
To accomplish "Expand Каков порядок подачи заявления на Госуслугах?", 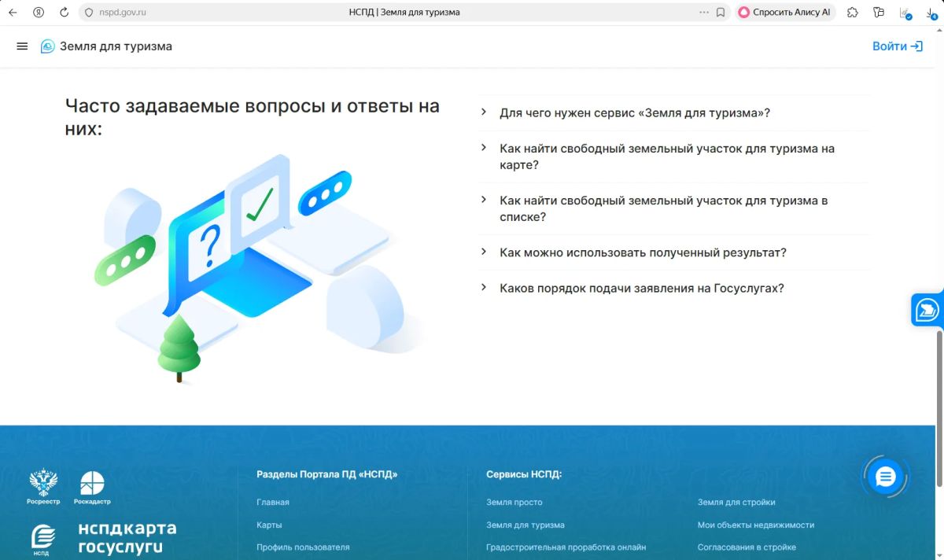I will pos(676,288).
